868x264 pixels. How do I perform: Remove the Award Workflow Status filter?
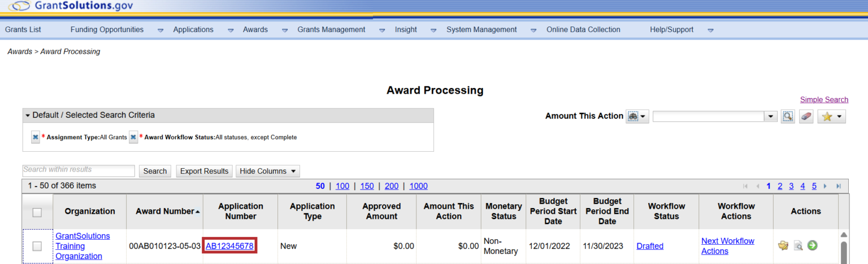point(133,137)
